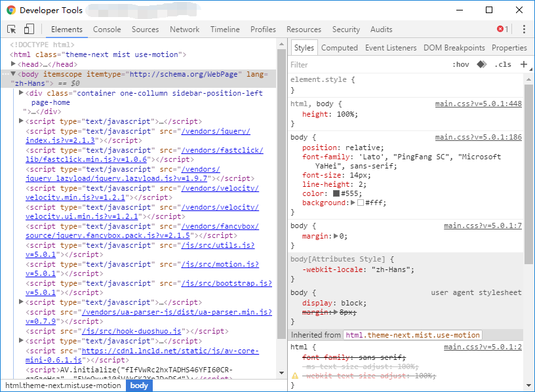Open the /vendors/fastclick/ script link
Image resolution: width=535 pixels, height=392 pixels.
click(222, 150)
